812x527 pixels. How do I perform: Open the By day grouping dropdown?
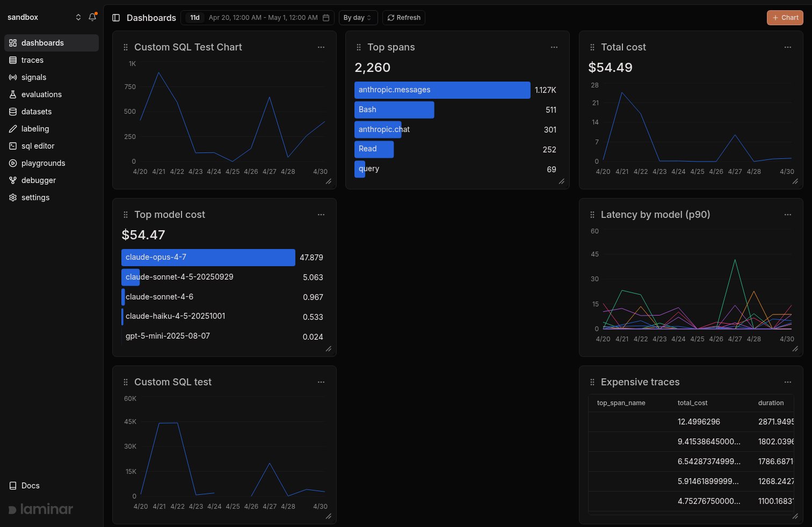(358, 18)
